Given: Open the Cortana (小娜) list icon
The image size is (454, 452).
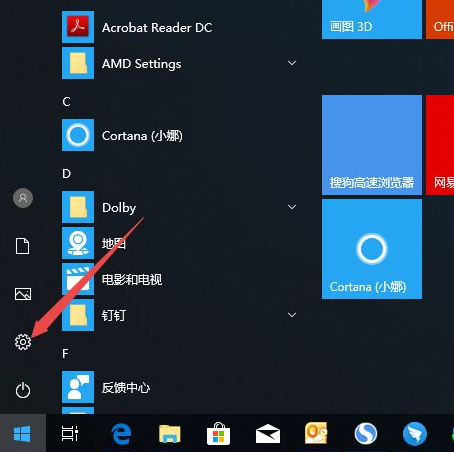Looking at the screenshot, I should pyautogui.click(x=78, y=135).
